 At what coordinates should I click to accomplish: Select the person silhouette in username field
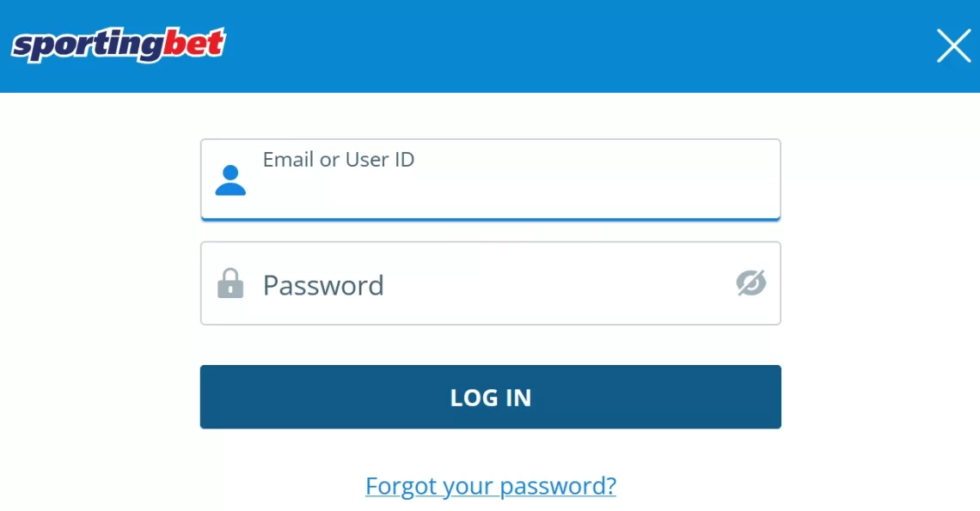tap(230, 180)
